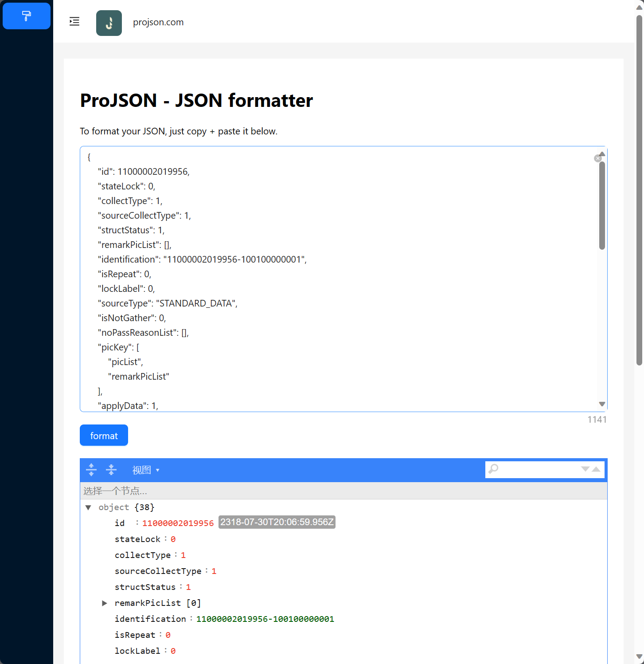The image size is (644, 664).
Task: Click the search magnifier icon
Action: 493,469
